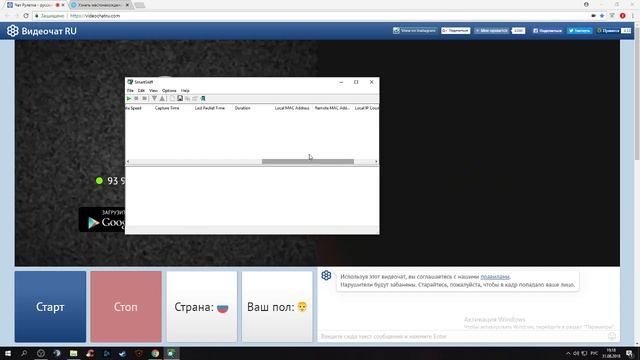Viewport: 640px width, 360px height.
Task: Sort by Remote MAC Address column header
Action: pyautogui.click(x=332, y=108)
